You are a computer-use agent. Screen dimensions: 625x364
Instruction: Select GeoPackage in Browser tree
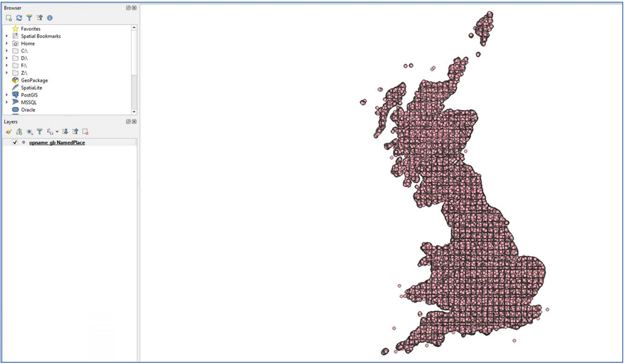(x=35, y=80)
